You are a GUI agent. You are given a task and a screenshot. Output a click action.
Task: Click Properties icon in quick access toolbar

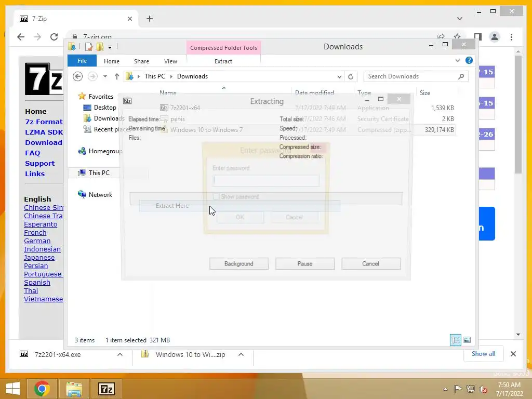88,47
